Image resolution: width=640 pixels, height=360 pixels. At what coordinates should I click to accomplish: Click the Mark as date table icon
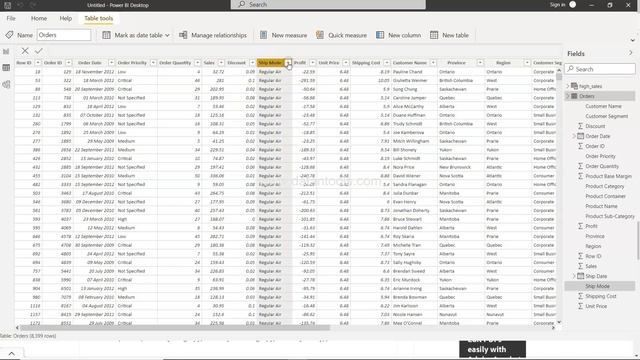[x=106, y=35]
